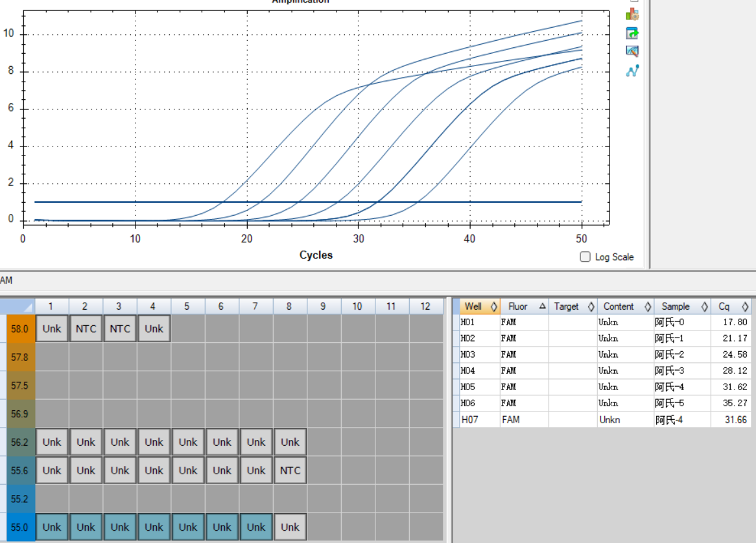Viewport: 756px width, 543px height.
Task: Select plate column header 10
Action: [357, 306]
